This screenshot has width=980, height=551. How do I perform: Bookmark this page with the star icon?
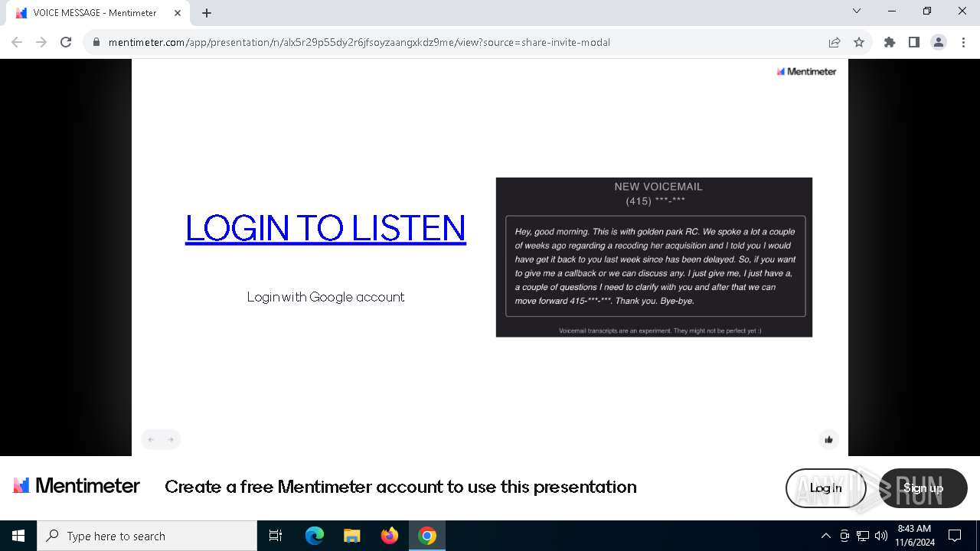pos(859,42)
